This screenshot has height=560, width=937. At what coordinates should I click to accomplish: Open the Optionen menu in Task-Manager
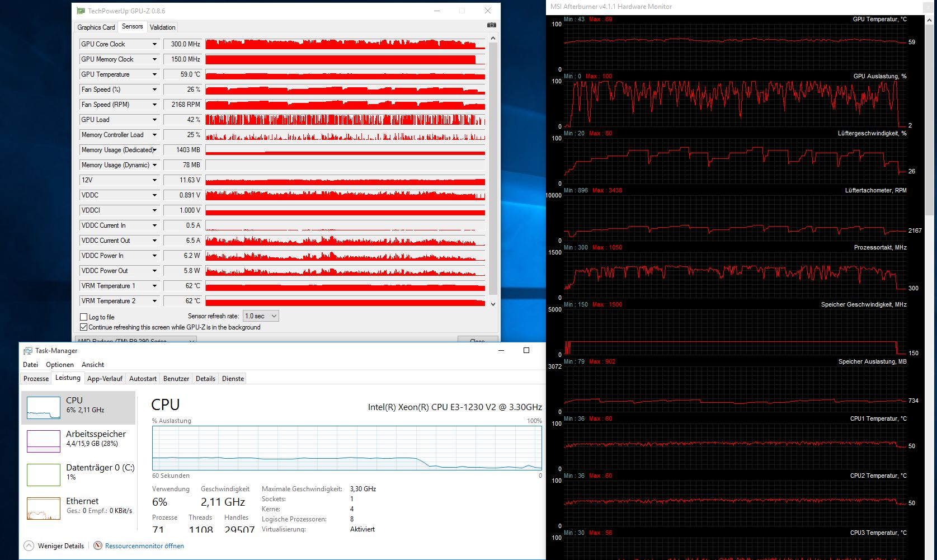(60, 365)
